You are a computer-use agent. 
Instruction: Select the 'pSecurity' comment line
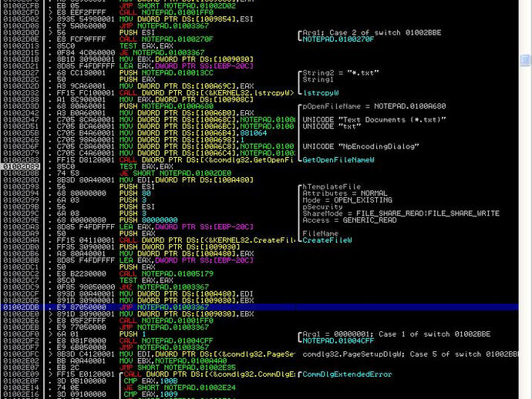coord(322,206)
